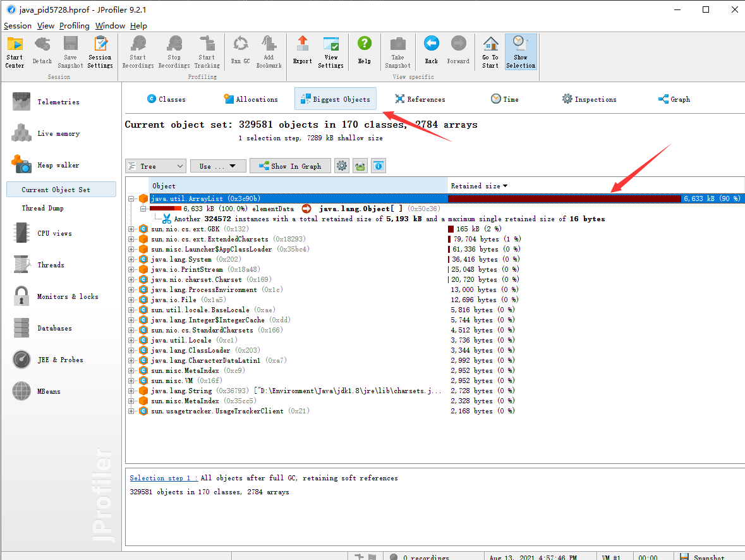The width and height of the screenshot is (745, 560).
Task: Click the Show In Graph button
Action: tap(290, 166)
